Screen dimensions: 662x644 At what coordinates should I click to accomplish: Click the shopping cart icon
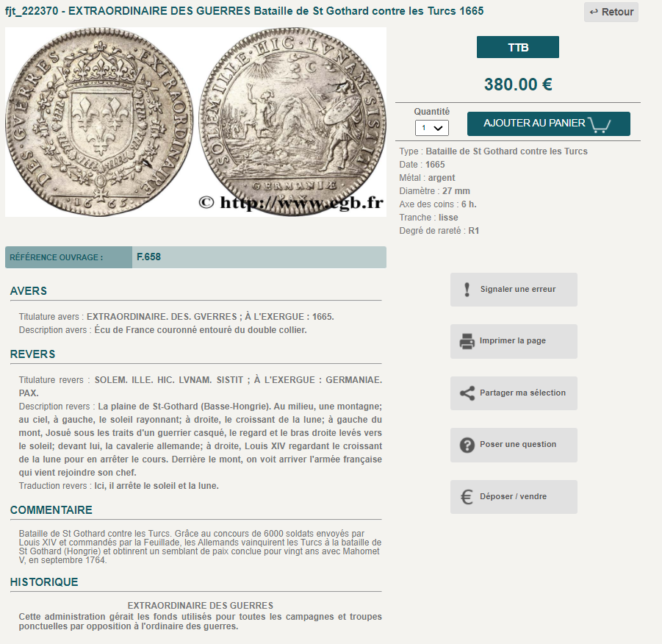600,124
